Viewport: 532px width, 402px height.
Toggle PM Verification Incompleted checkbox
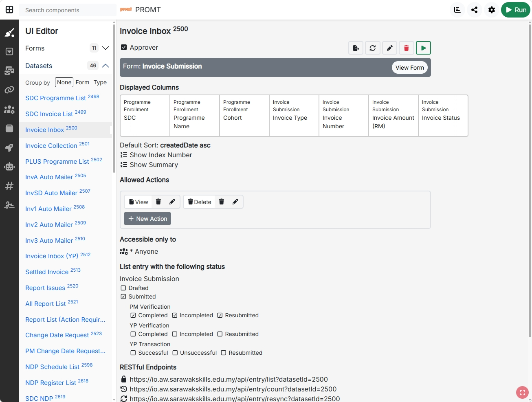click(x=175, y=315)
